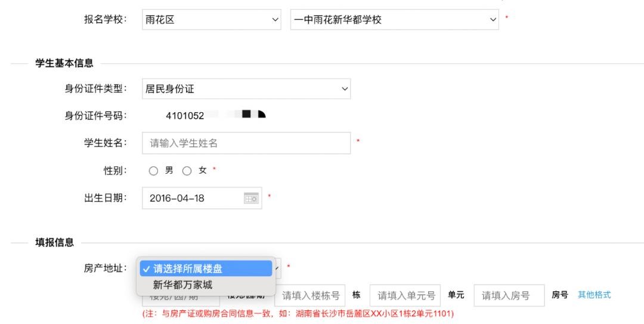Click the 填报信息 section heading
The image size is (644, 324).
[54, 242]
